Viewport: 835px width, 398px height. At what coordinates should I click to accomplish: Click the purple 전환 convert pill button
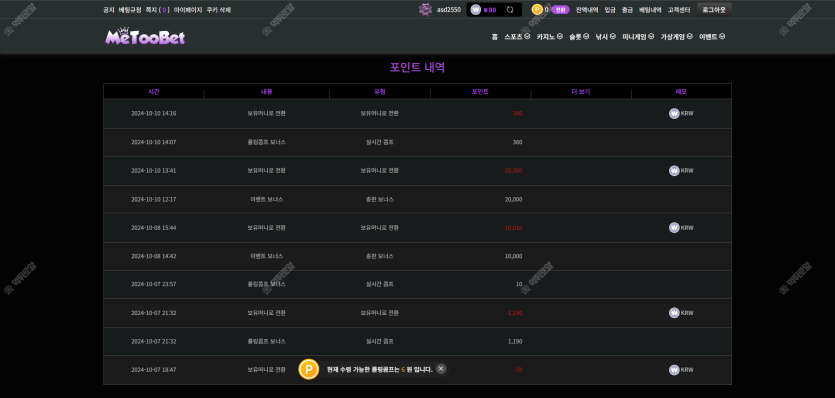[x=560, y=10]
